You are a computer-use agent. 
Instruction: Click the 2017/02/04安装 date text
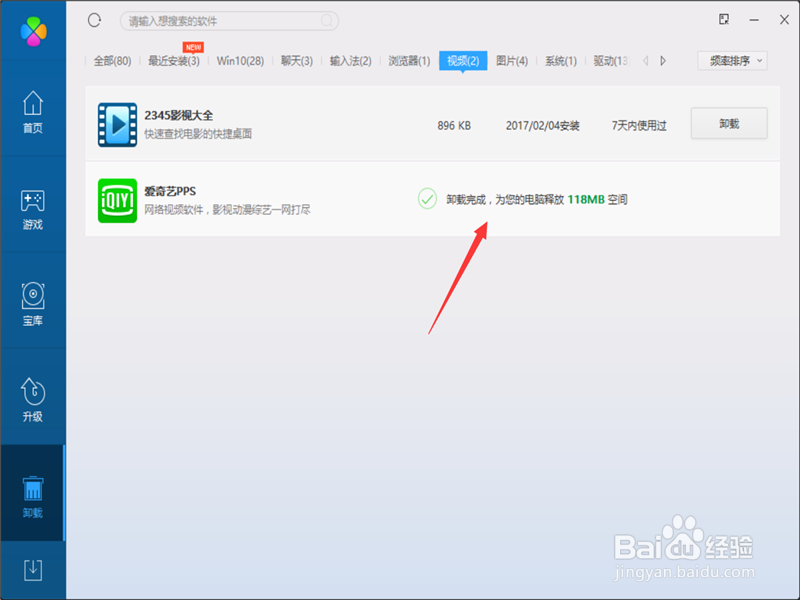(542, 126)
